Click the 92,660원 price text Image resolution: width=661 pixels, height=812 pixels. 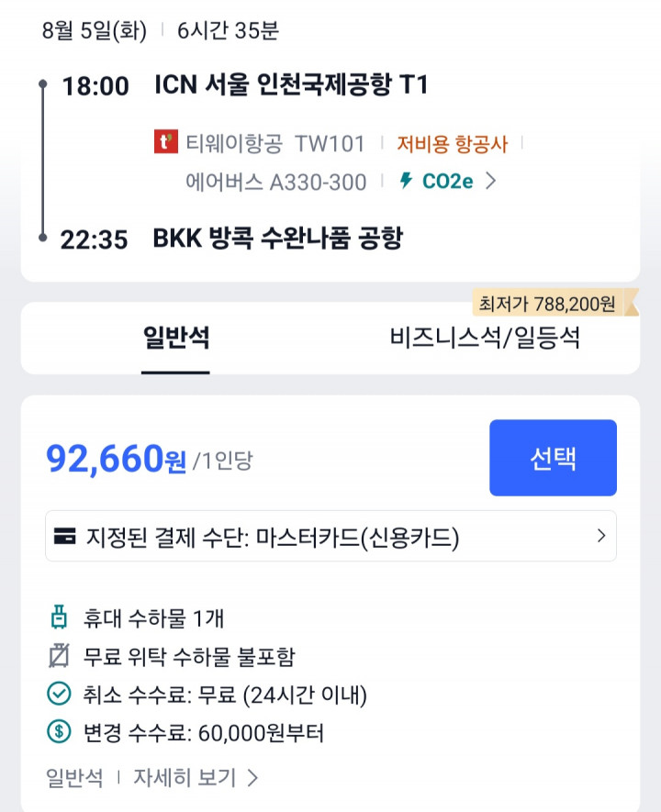[116, 459]
